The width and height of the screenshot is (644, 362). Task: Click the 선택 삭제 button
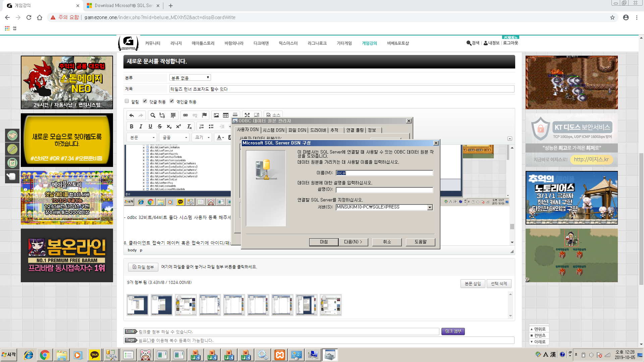point(499,284)
